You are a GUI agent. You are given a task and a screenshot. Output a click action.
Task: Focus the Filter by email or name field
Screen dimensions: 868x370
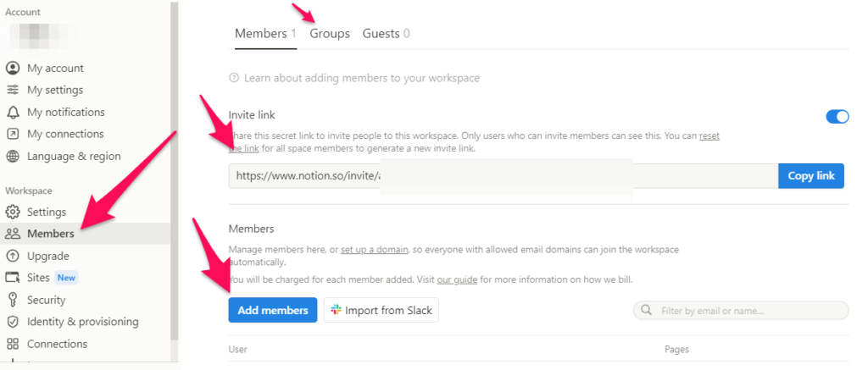[747, 311]
